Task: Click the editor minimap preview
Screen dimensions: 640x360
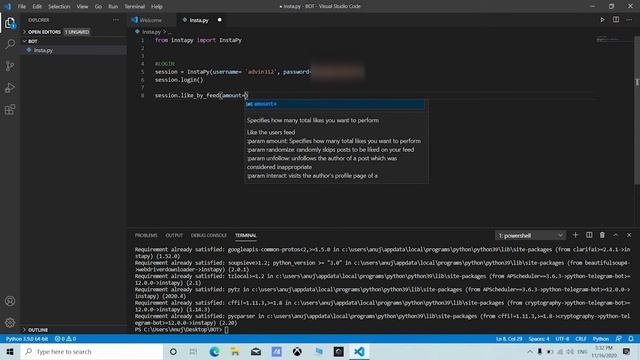Action: click(608, 40)
